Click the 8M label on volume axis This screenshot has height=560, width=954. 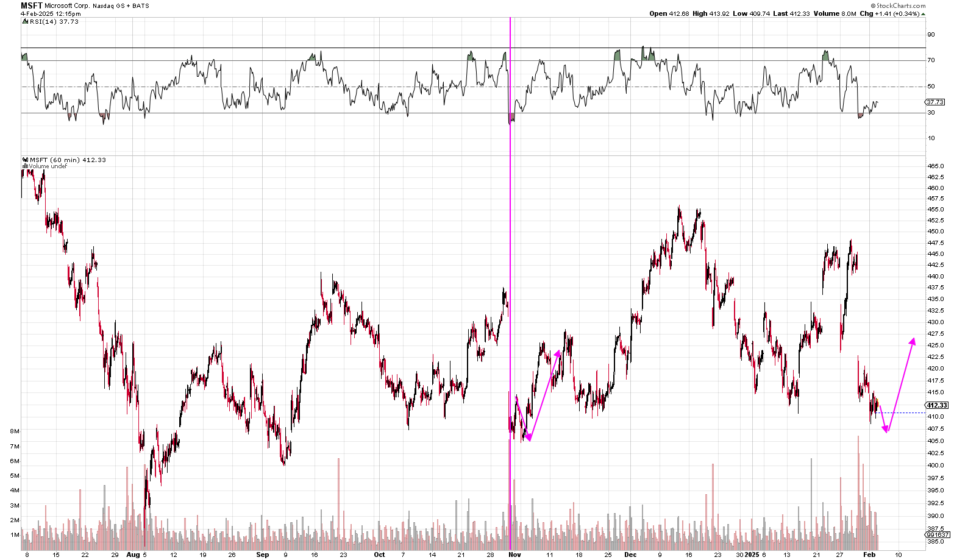coord(15,431)
